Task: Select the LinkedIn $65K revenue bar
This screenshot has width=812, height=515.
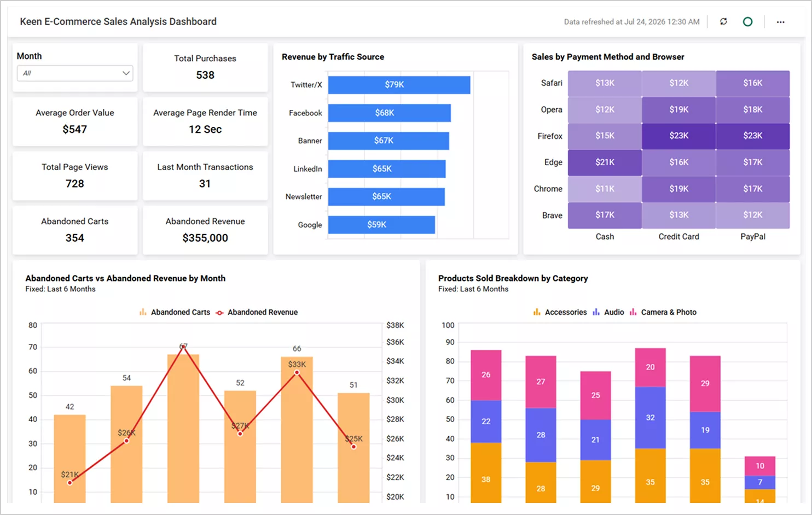Action: 387,169
